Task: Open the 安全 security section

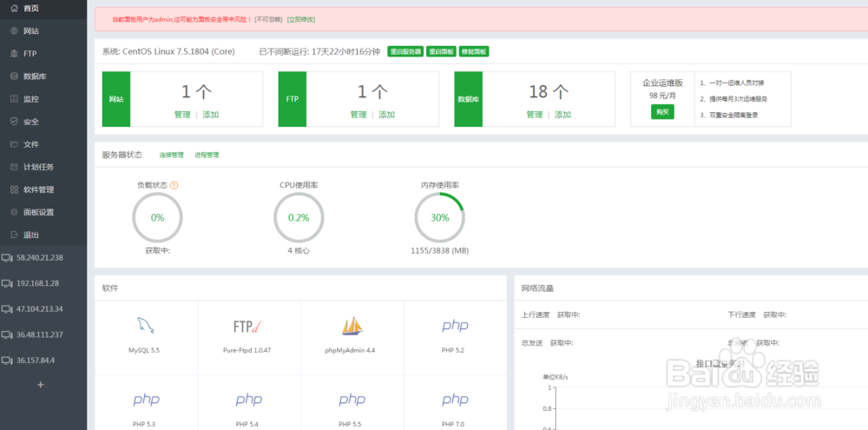Action: click(x=43, y=122)
